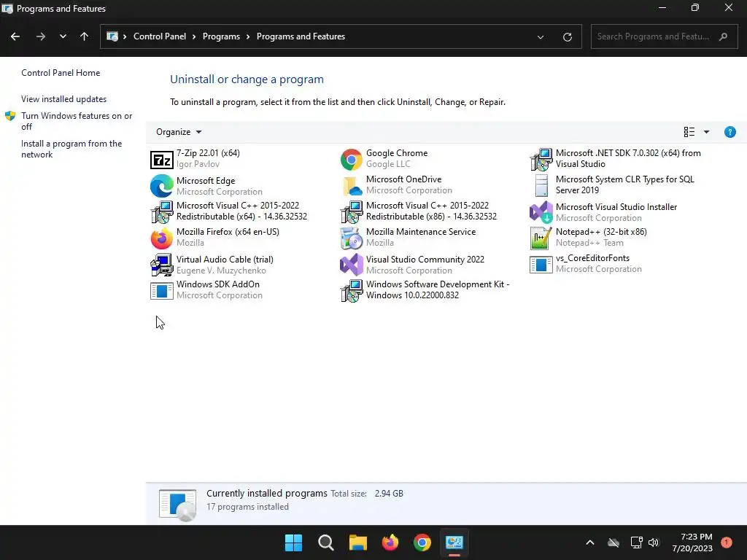Viewport: 747px width, 560px height.
Task: Select Visual C++ Redistributable (x86) icon
Action: click(x=351, y=212)
